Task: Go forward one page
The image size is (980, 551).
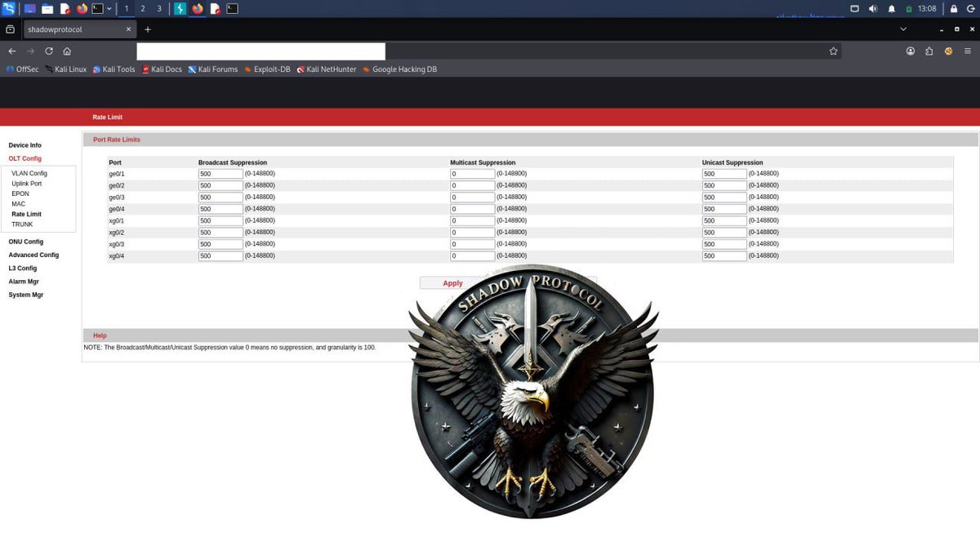Action: (31, 51)
